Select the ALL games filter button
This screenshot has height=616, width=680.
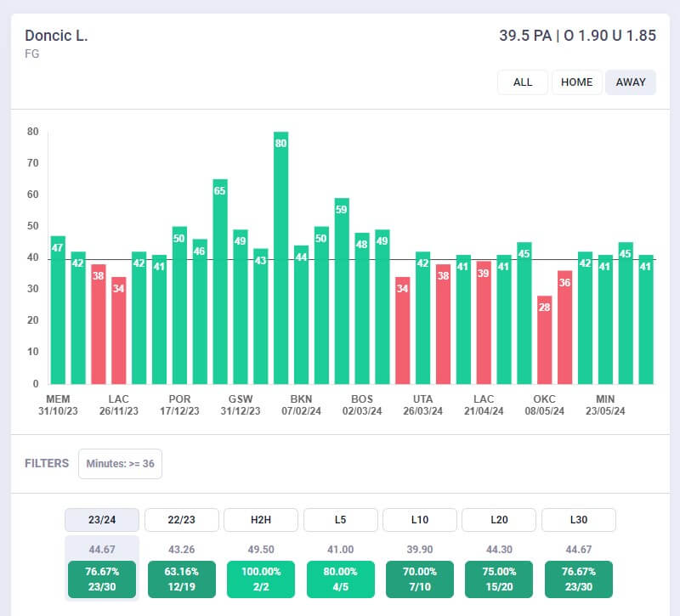tap(523, 82)
